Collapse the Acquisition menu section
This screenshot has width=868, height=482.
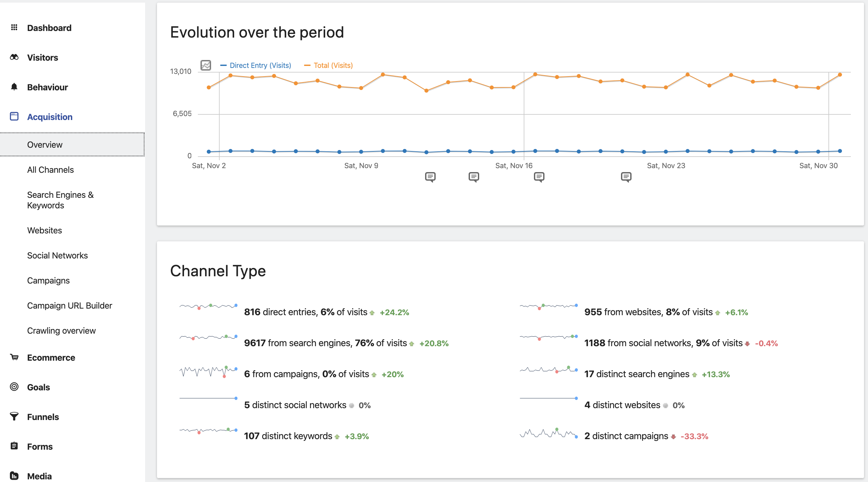[x=50, y=117]
